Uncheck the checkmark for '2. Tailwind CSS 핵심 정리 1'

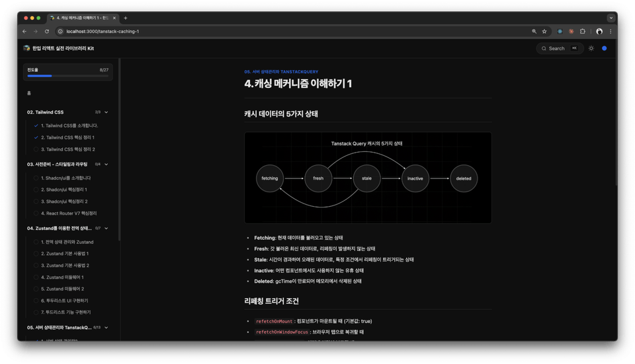click(x=36, y=137)
